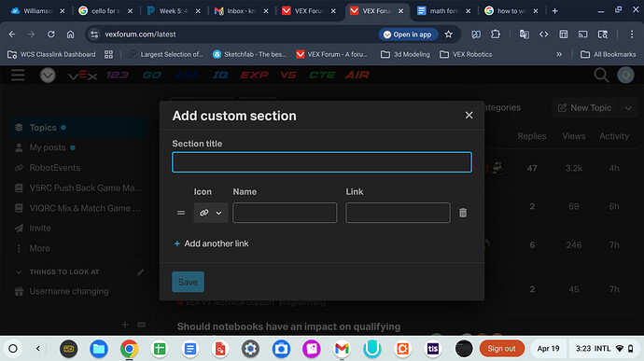
Task: Focus the Section title input field
Action: click(322, 161)
